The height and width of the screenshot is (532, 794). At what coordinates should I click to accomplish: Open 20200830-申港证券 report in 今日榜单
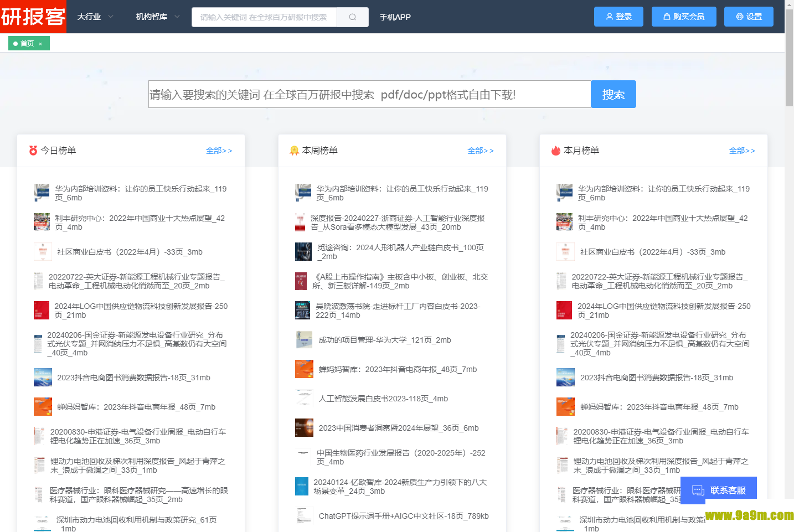pyautogui.click(x=138, y=436)
